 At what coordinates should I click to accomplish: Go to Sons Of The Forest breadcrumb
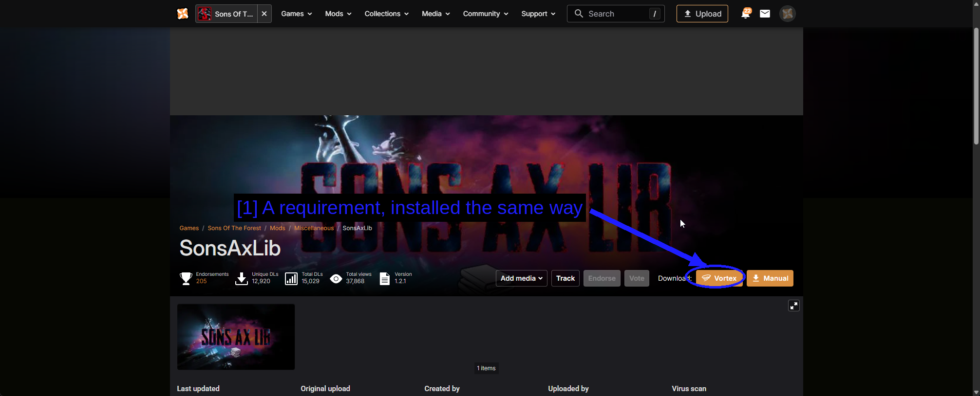click(234, 228)
